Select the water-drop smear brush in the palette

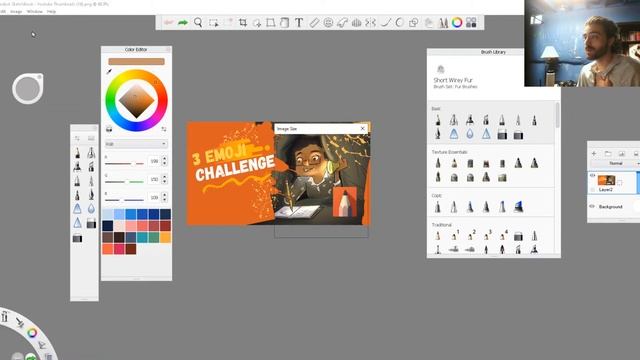91,209
